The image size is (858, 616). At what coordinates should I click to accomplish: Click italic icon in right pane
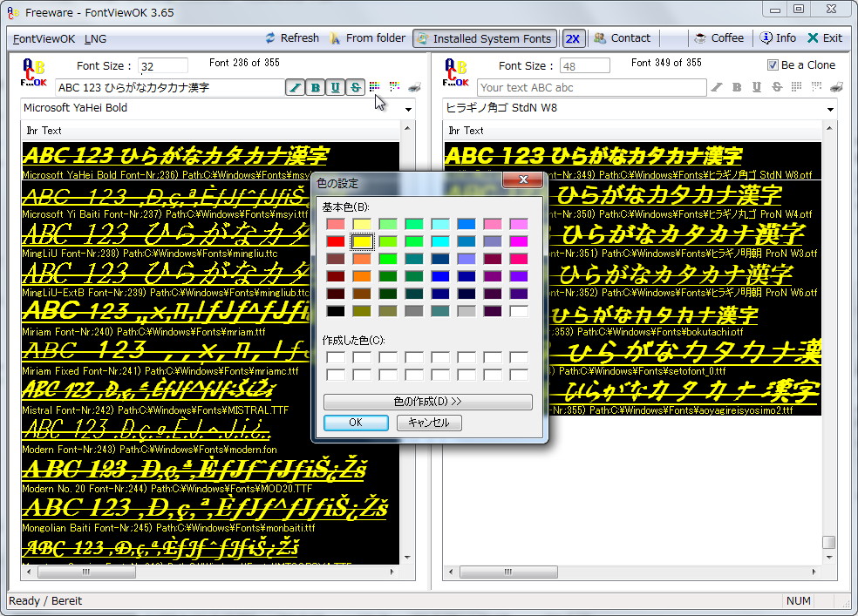[717, 87]
